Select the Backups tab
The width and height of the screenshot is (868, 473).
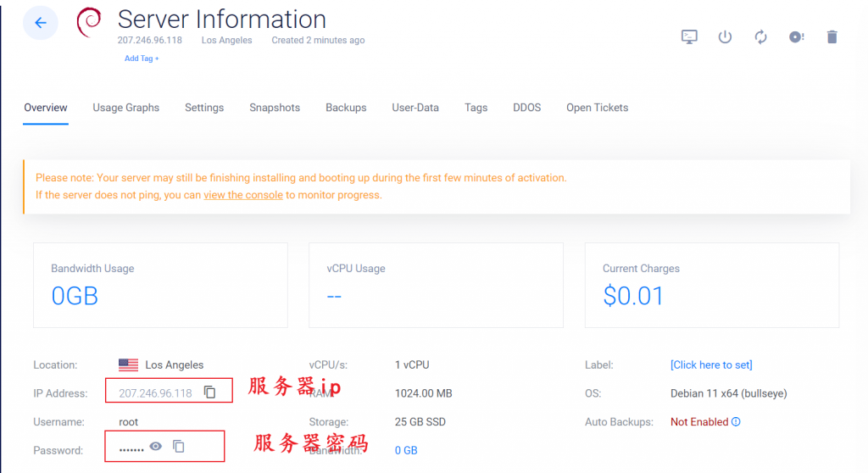click(346, 108)
